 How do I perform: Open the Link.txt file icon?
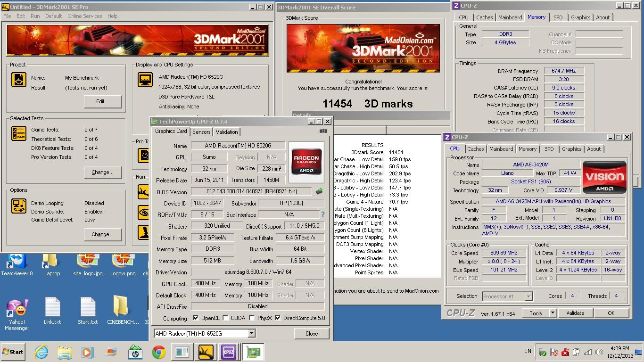(x=52, y=311)
